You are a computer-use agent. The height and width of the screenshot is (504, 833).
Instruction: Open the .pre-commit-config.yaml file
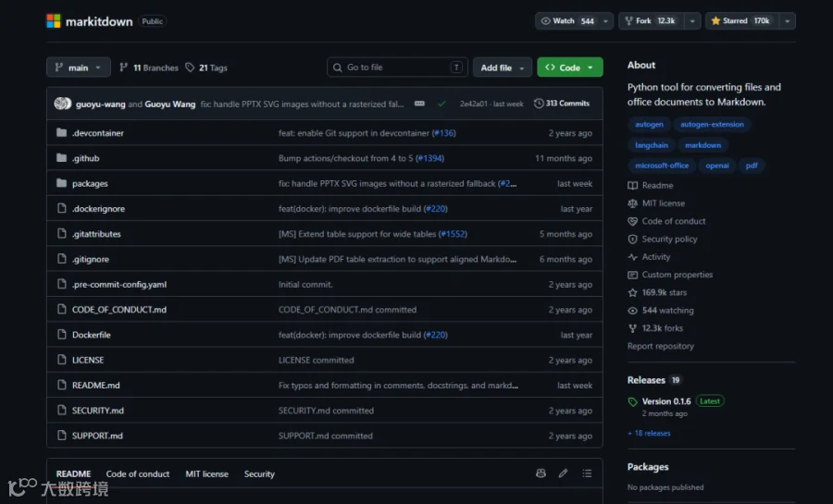[x=119, y=284]
